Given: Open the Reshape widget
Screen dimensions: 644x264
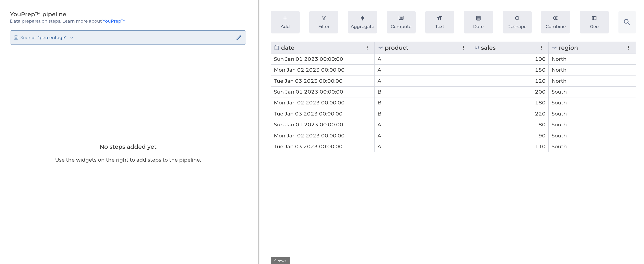Looking at the screenshot, I should pos(517,22).
